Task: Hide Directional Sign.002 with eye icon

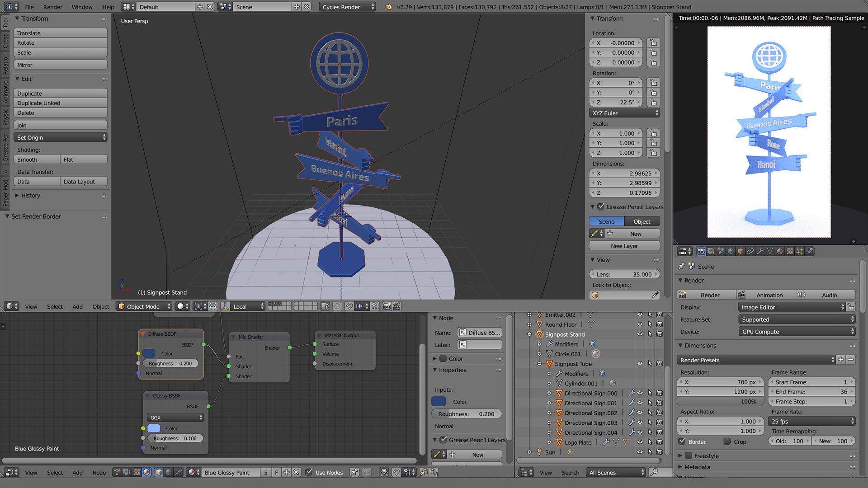Action: point(640,413)
